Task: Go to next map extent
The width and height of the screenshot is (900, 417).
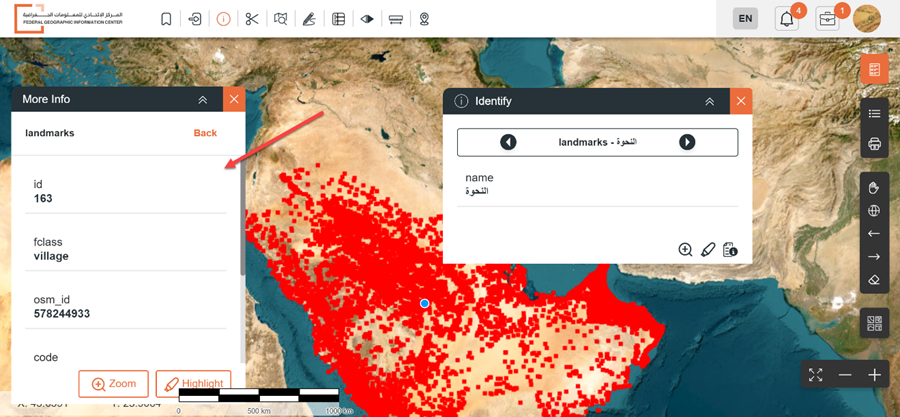Action: pos(874,256)
